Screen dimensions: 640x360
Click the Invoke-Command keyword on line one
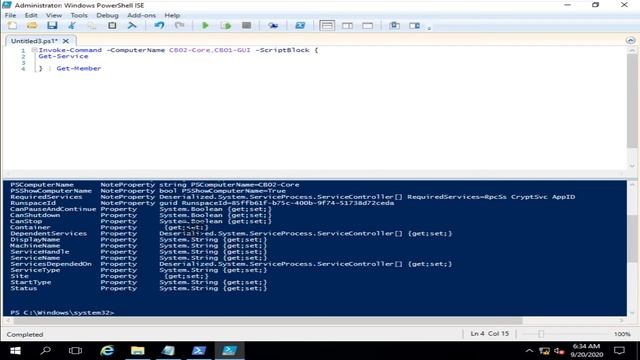pos(70,50)
